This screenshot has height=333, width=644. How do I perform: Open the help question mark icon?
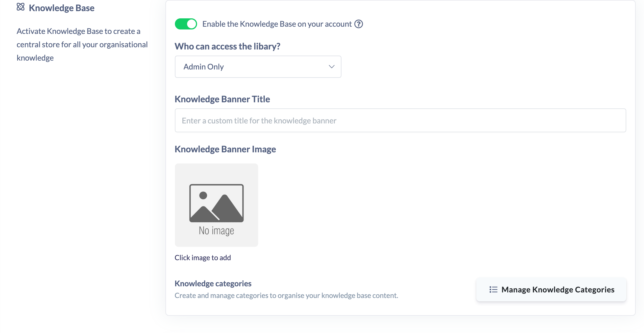coord(359,24)
